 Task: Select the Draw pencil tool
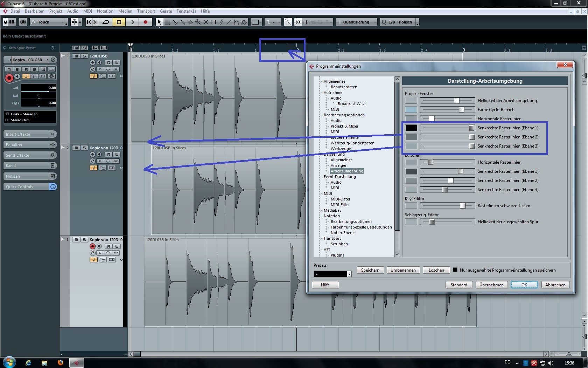point(221,22)
